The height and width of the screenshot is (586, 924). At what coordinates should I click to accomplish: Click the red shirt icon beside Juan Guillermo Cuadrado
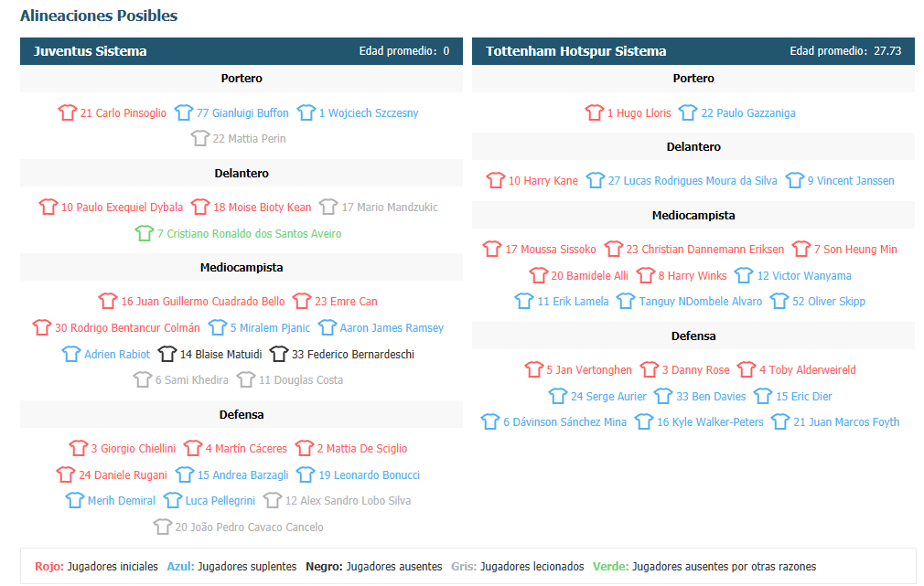click(109, 301)
